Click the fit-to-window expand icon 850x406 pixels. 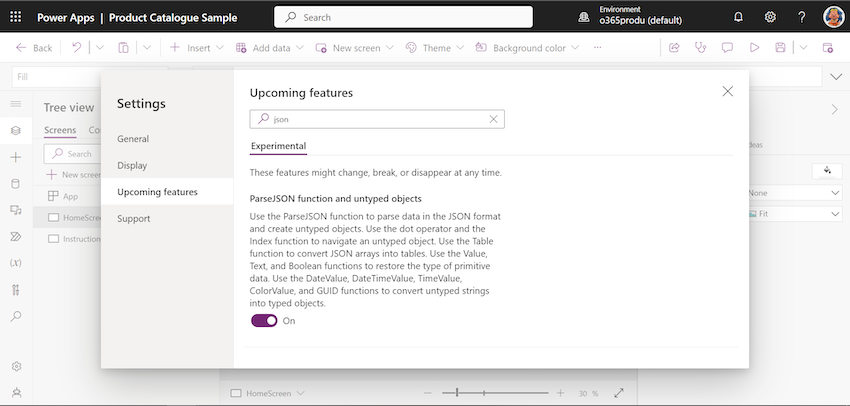tap(619, 393)
